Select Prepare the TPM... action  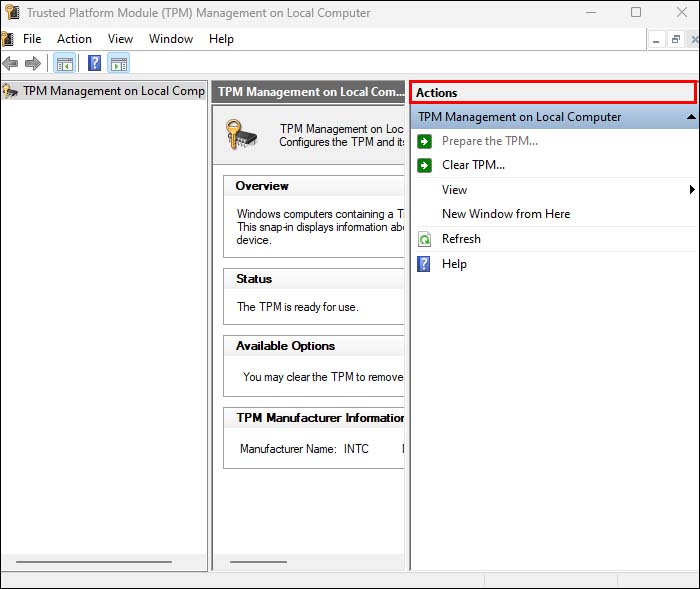coord(490,141)
